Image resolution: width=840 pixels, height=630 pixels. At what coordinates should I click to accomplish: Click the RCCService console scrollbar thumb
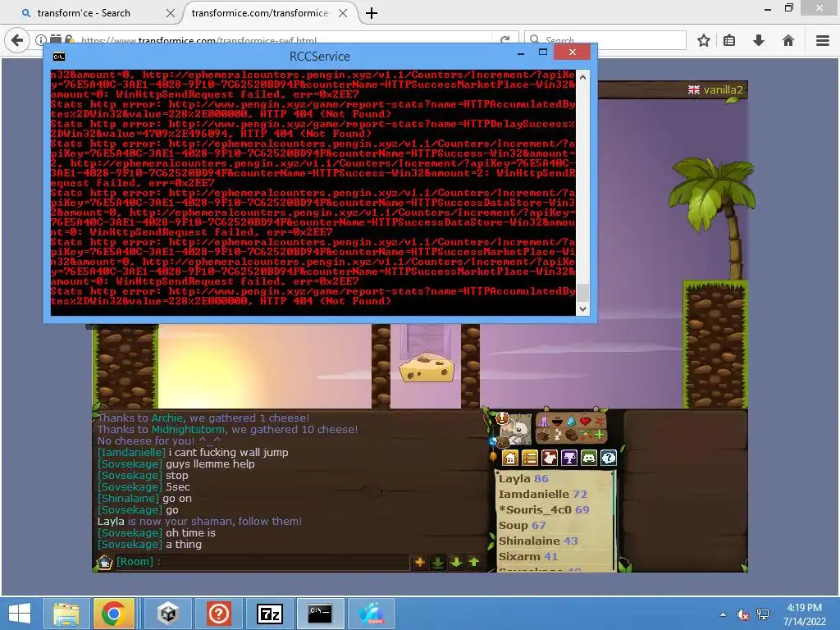tap(583, 293)
